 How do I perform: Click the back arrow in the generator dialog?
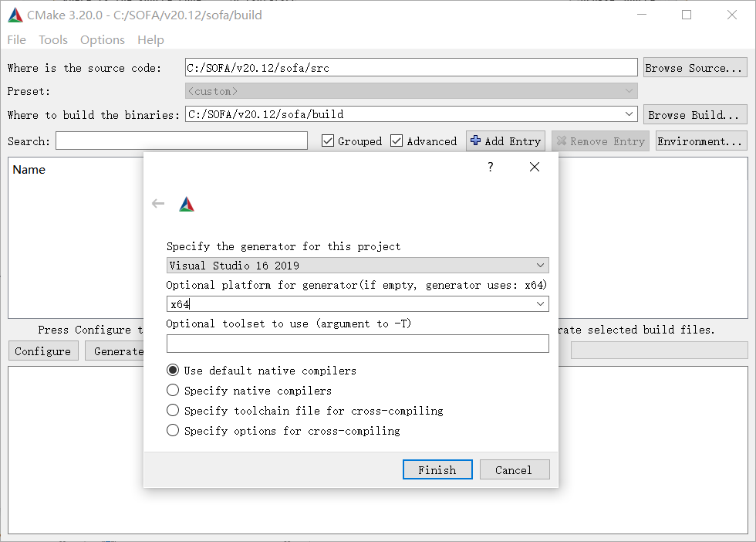[x=158, y=203]
